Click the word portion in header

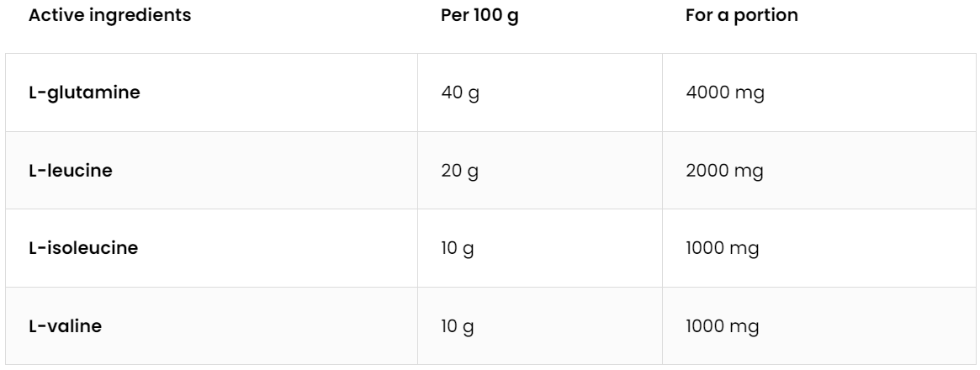(x=771, y=15)
